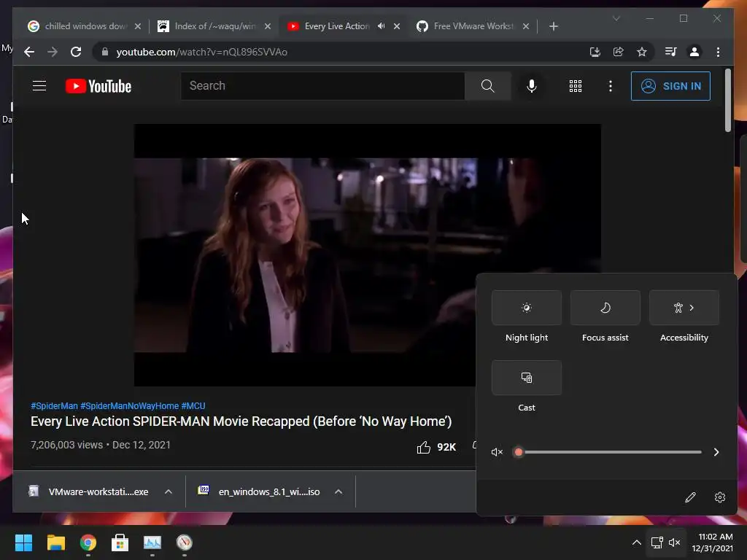The height and width of the screenshot is (560, 747).
Task: Open sound output chevron beside volume slider
Action: (x=716, y=452)
